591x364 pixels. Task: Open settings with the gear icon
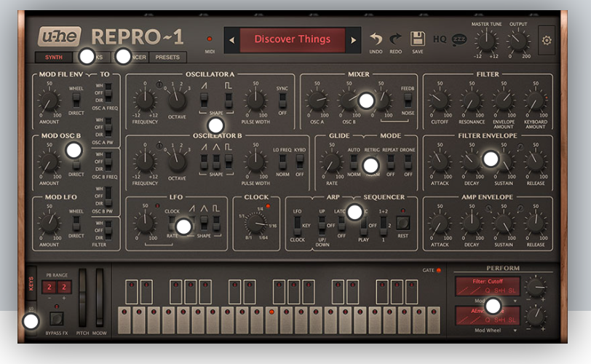[x=546, y=40]
